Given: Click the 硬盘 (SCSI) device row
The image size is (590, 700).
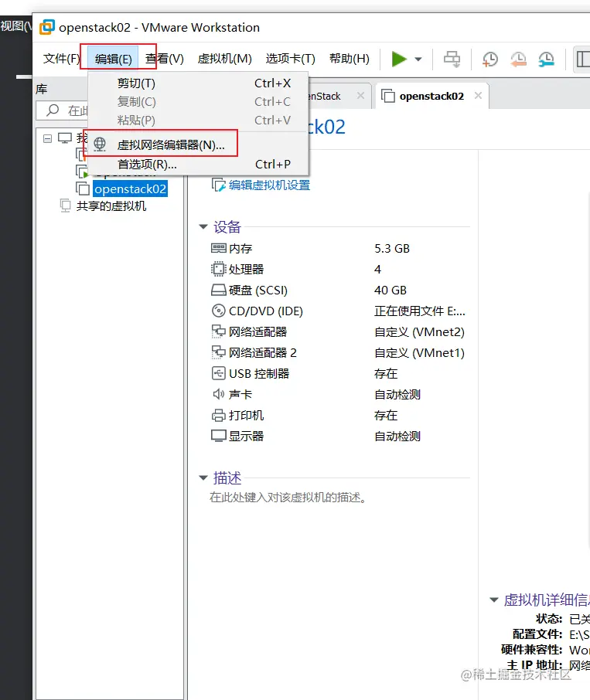Looking at the screenshot, I should (x=338, y=291).
